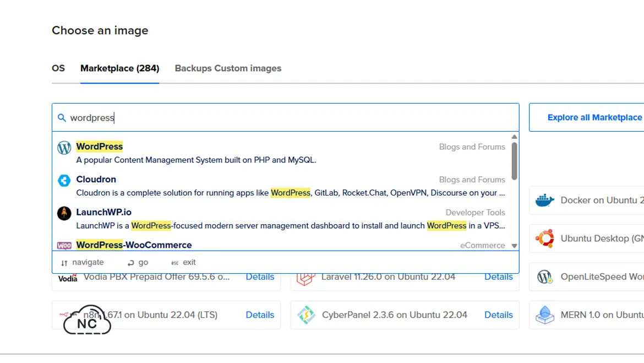Click the navigate hint in dropdown footer
Screen dimensions: 644x363
(x=82, y=262)
